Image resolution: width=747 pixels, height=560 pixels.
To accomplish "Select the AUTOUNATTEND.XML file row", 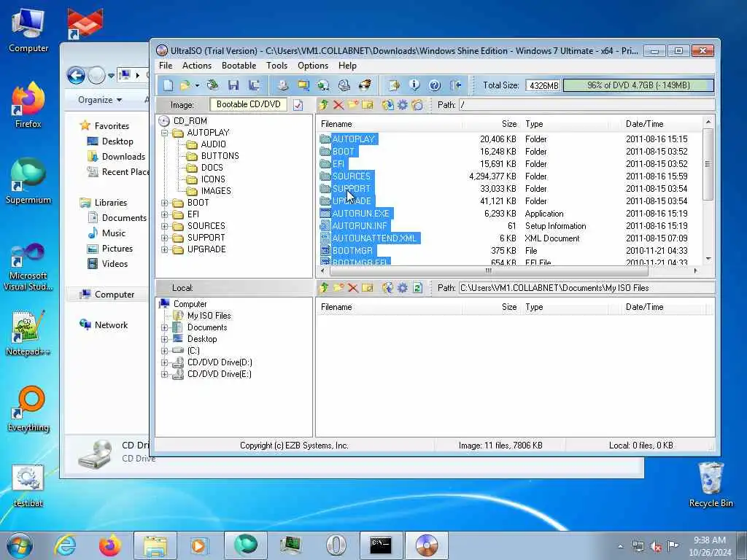I will click(510, 238).
